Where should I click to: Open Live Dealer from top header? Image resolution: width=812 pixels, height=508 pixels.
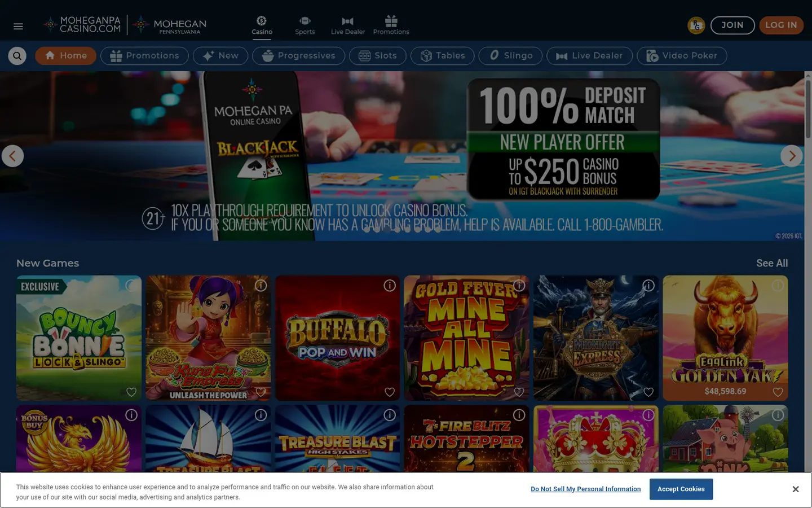pyautogui.click(x=348, y=25)
